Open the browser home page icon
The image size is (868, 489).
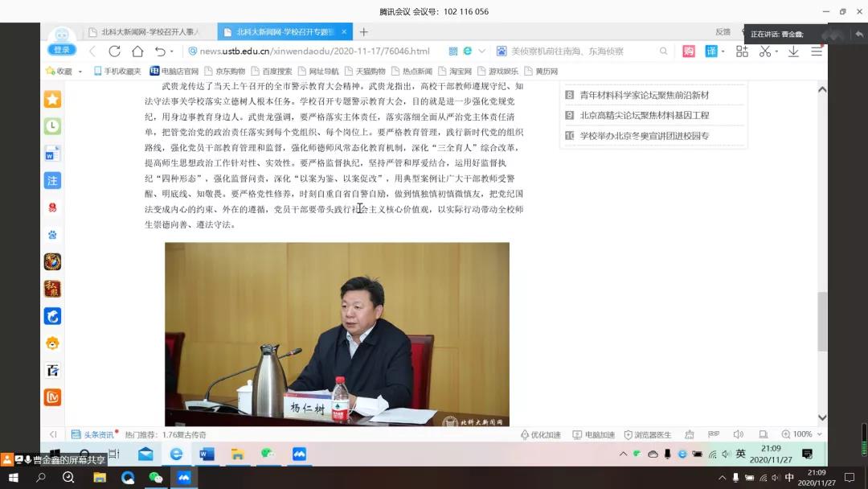(x=137, y=51)
